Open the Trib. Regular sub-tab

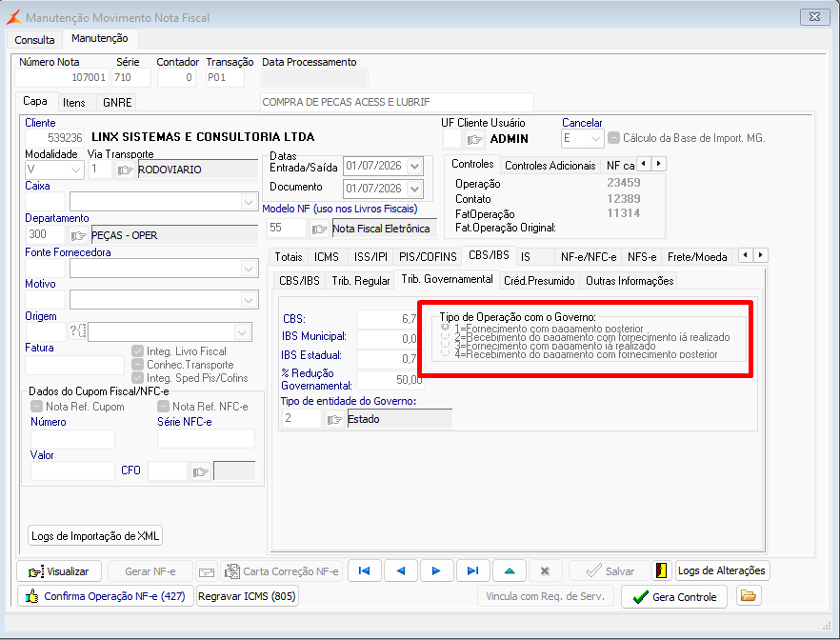(361, 281)
